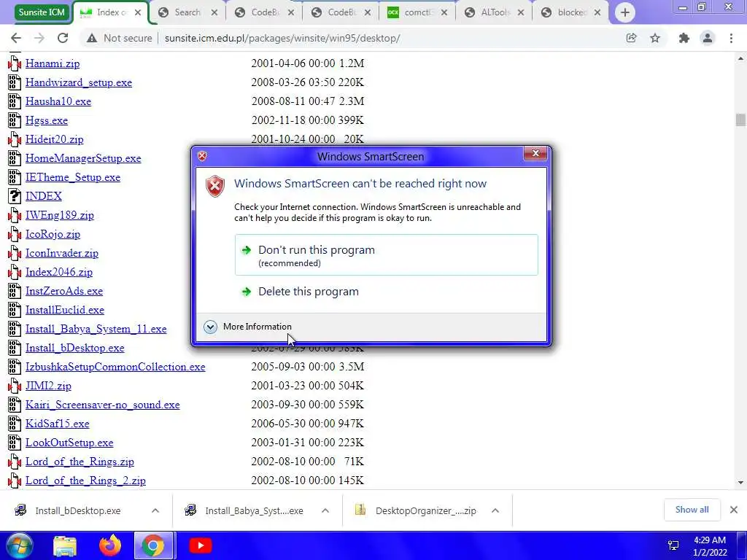Close the Index tab with its X
Image resolution: width=747 pixels, height=560 pixels.
click(138, 13)
